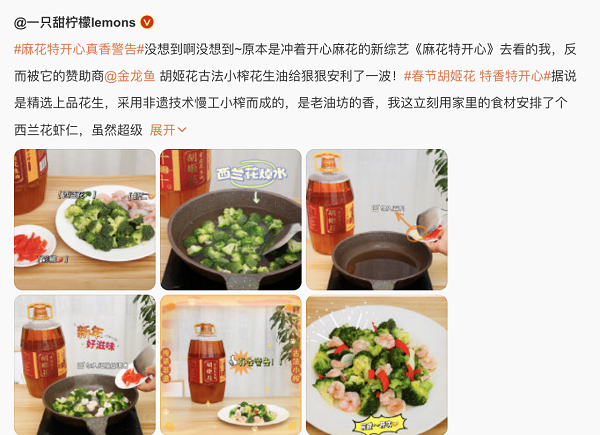This screenshot has height=435, width=600.
Task: Click the orange verified V badge
Action: [x=147, y=23]
